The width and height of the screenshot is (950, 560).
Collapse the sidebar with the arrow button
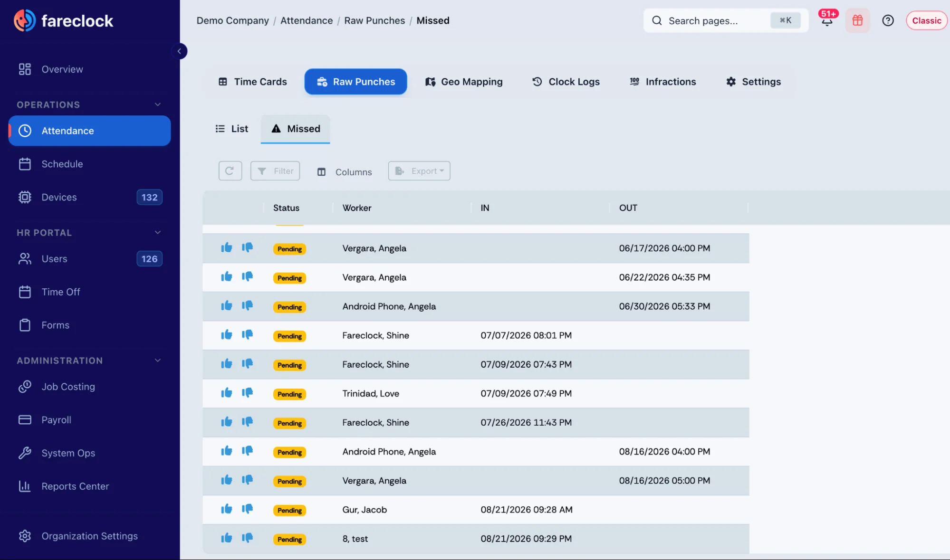[179, 51]
